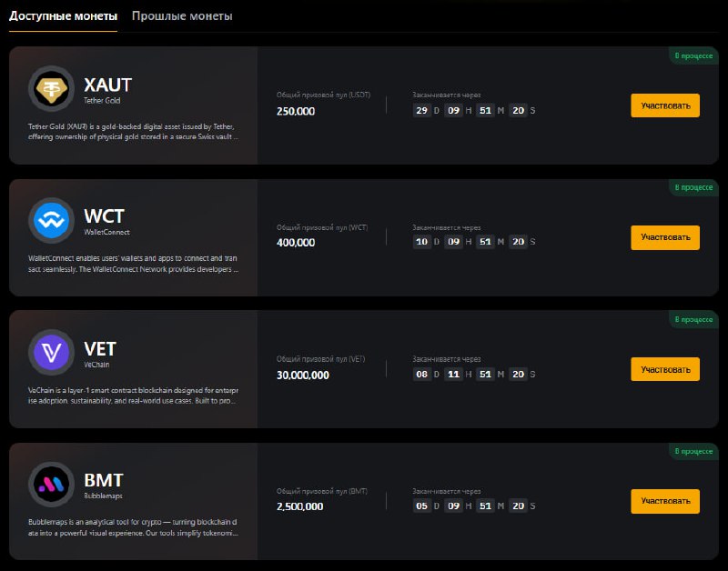Click the Tether Gold description text
The width and height of the screenshot is (728, 571).
point(133,131)
